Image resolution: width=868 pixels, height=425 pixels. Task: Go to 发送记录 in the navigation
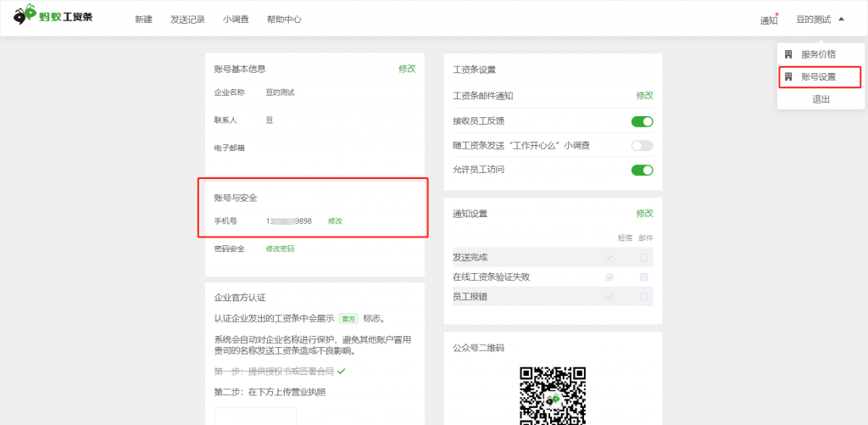coord(187,20)
